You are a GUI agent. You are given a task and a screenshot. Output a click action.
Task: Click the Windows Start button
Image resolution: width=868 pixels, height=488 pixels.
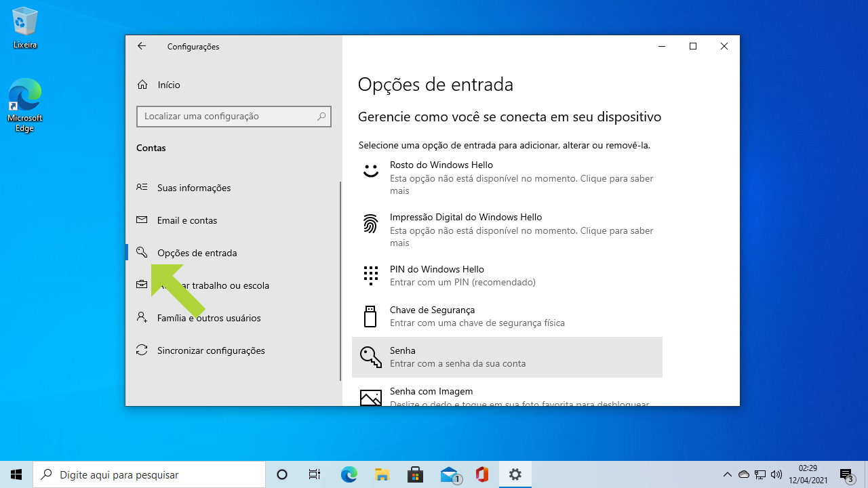16,474
